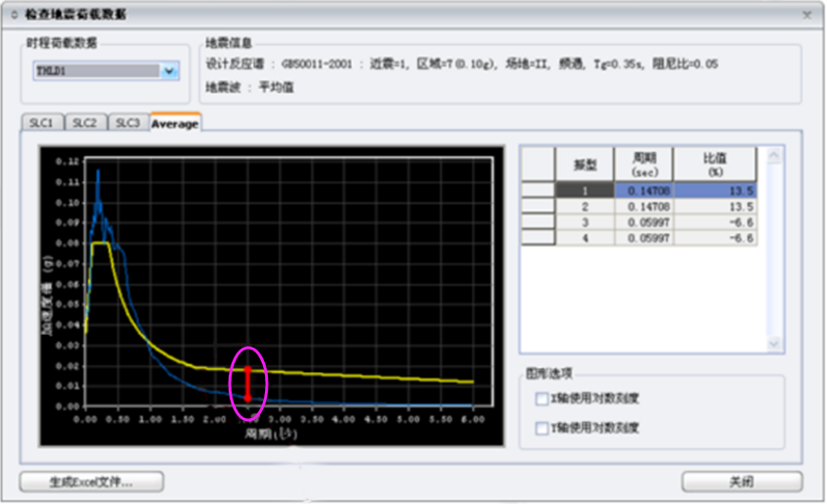Select mode 1 row period 0.14708
Screen dimensions: 827x504
tap(644, 190)
